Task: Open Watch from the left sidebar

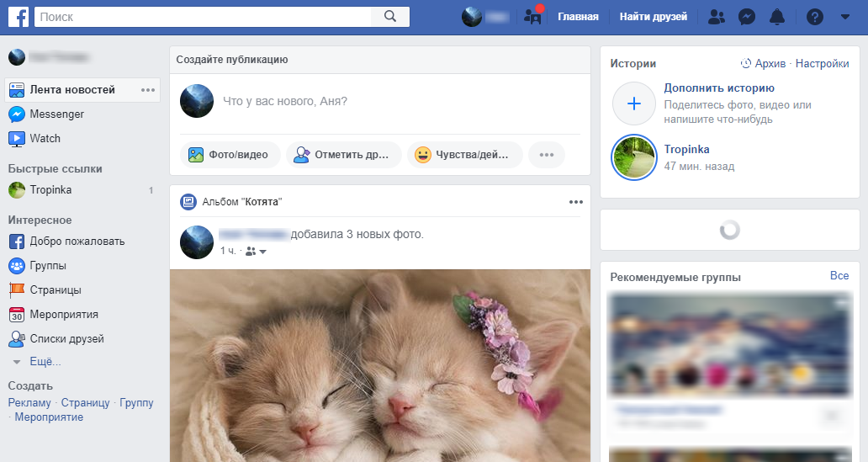Action: click(x=45, y=139)
